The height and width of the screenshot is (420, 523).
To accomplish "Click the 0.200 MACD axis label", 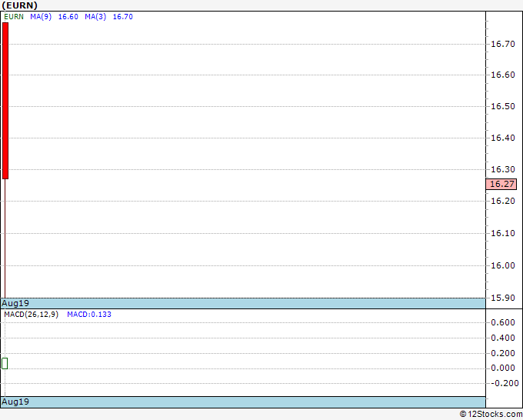I will (503, 353).
